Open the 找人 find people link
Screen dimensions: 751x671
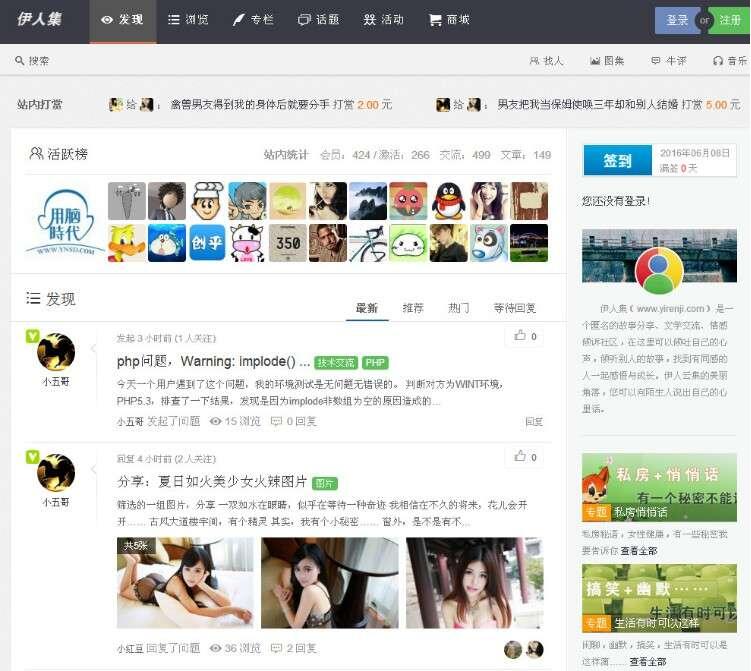click(x=546, y=61)
